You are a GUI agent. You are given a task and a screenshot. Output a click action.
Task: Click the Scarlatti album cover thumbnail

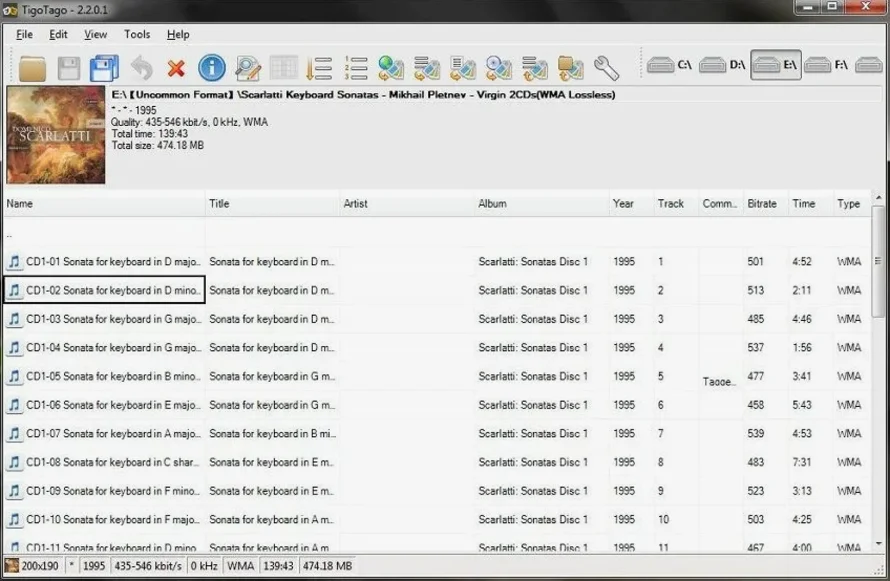coord(56,134)
